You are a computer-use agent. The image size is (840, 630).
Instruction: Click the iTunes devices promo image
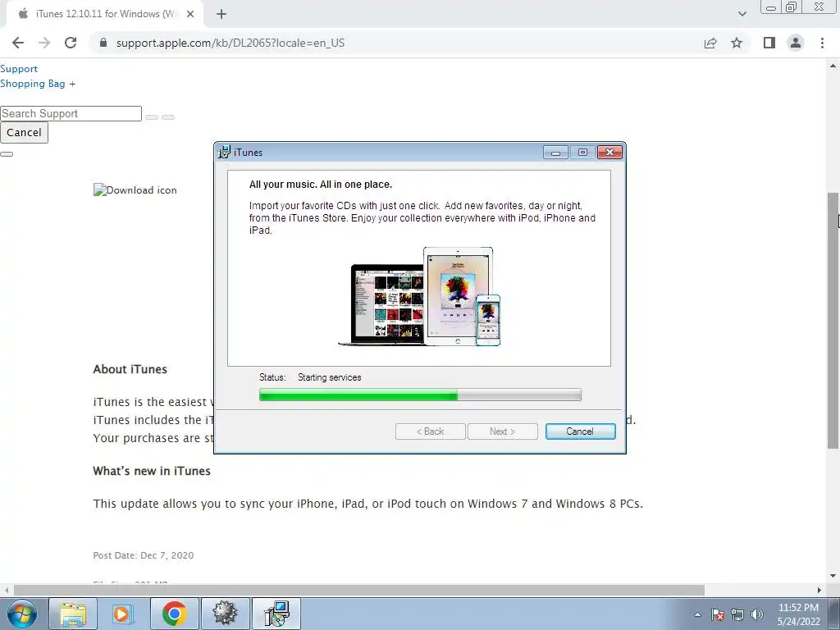tap(419, 296)
